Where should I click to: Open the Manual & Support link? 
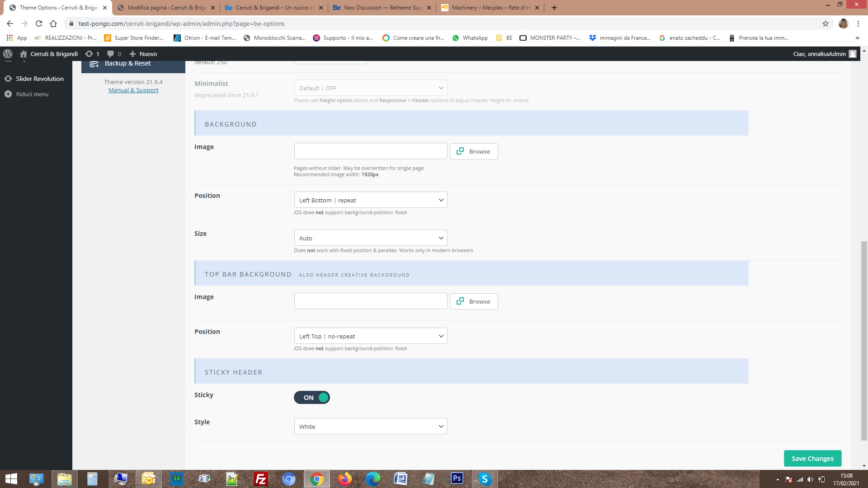pos(133,90)
